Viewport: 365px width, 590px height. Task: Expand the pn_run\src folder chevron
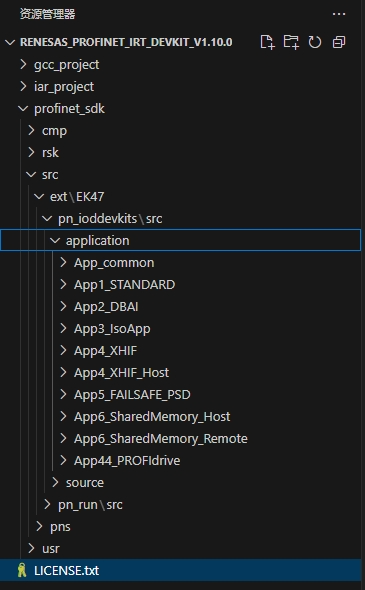(47, 504)
